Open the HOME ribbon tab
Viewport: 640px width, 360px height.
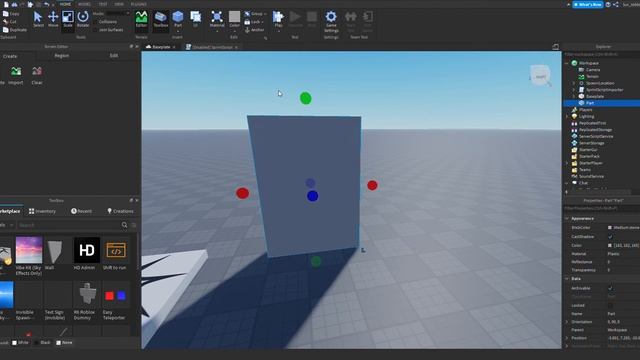pyautogui.click(x=65, y=4)
